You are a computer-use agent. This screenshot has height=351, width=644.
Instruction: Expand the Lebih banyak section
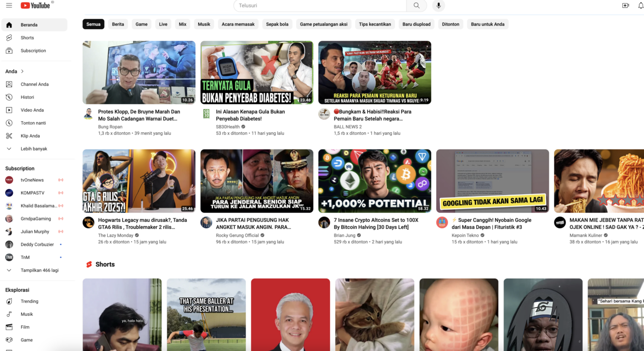tap(34, 149)
